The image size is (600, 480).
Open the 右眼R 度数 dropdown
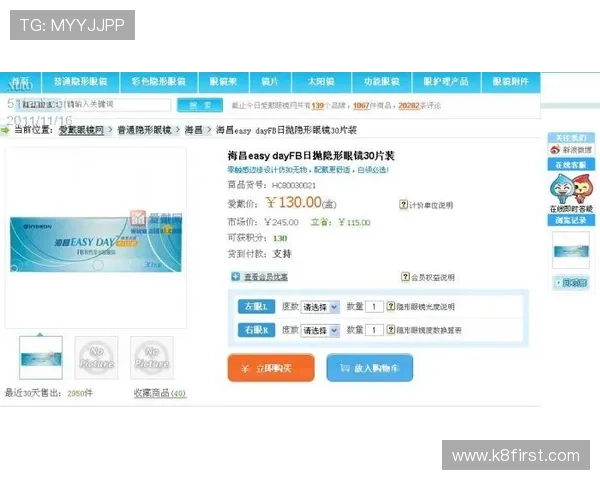tap(320, 330)
